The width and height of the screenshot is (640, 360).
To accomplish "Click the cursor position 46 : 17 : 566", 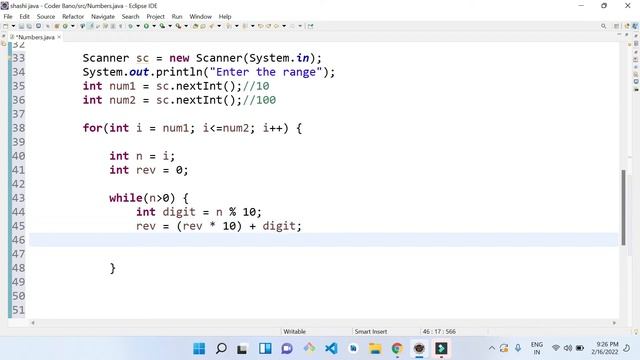I will click(439, 331).
